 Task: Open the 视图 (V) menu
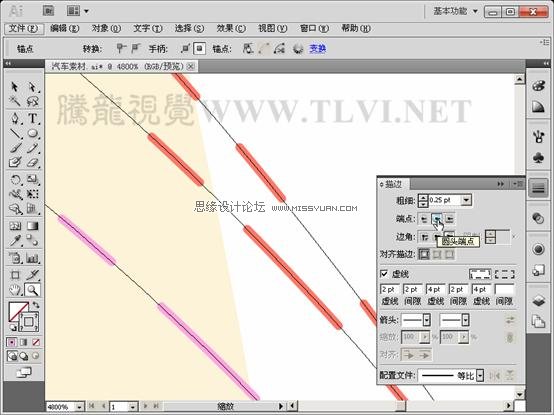point(272,28)
